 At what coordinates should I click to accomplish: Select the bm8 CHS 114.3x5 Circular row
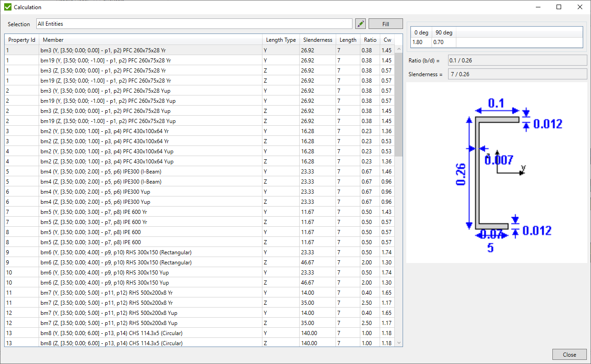pyautogui.click(x=138, y=333)
